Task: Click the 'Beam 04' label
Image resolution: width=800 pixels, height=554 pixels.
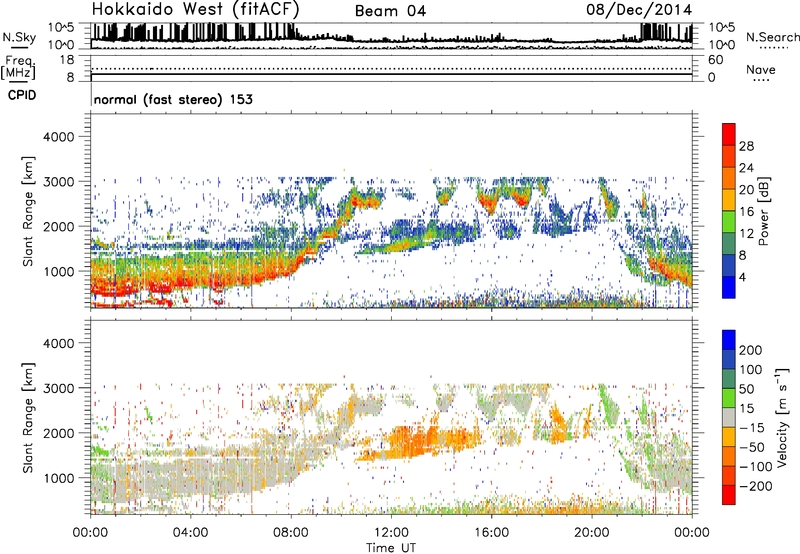Action: (x=390, y=11)
